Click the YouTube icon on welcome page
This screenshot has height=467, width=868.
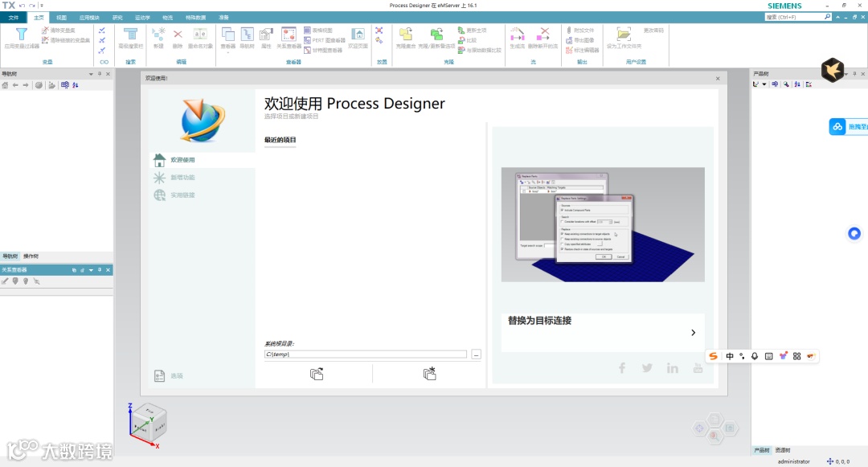click(x=698, y=368)
